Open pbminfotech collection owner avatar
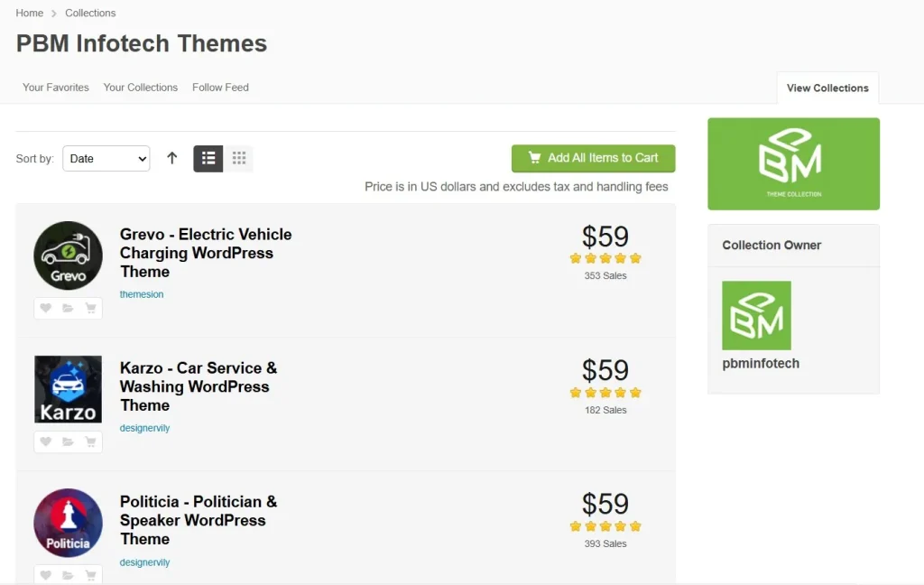 [x=756, y=315]
